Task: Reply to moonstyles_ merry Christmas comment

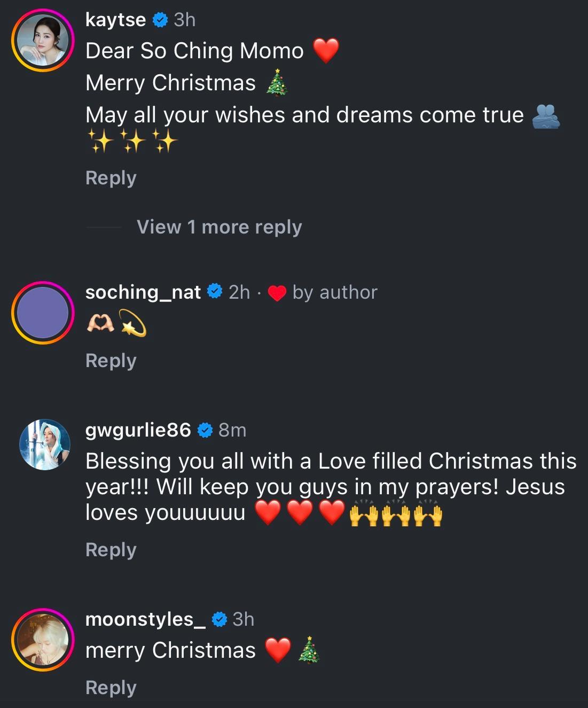Action: [111, 688]
